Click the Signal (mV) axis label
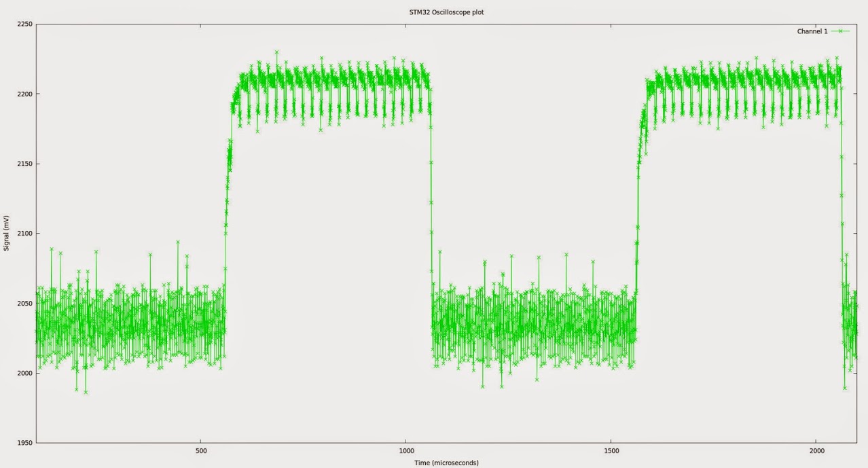This screenshot has width=868, height=468. (x=7, y=233)
